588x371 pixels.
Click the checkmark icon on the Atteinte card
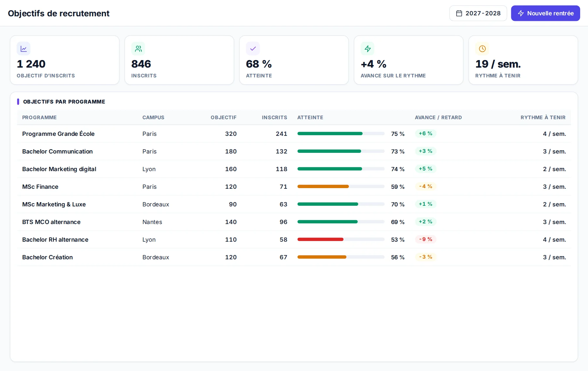[253, 49]
